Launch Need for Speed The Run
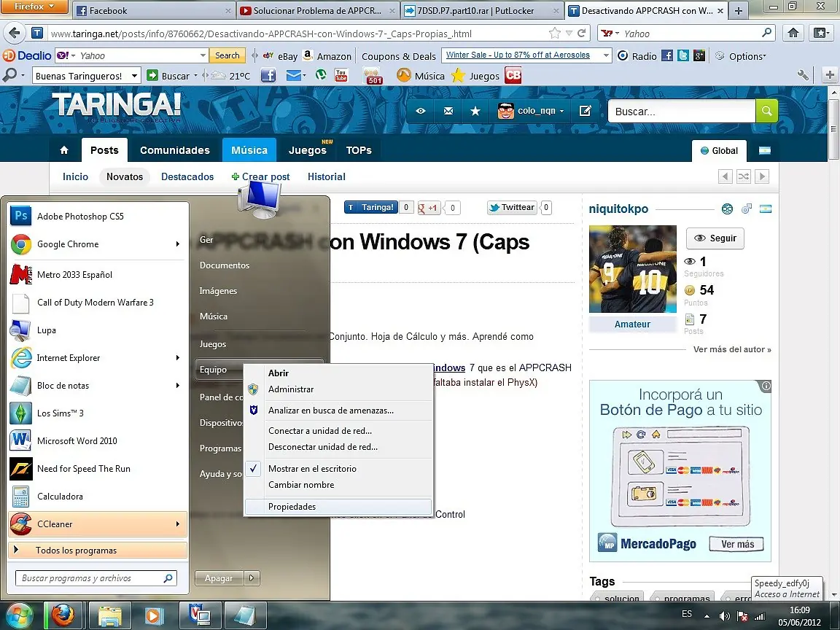 (84, 469)
